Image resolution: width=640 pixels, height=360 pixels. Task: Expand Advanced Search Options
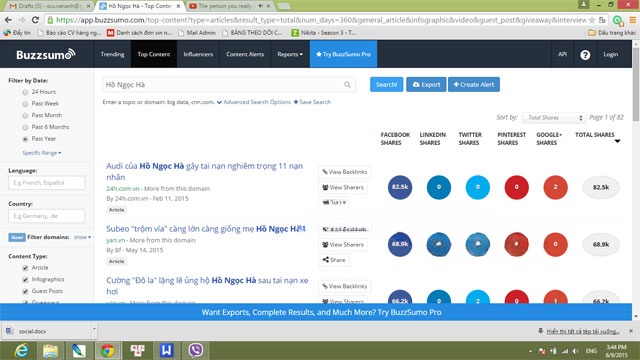coord(254,102)
